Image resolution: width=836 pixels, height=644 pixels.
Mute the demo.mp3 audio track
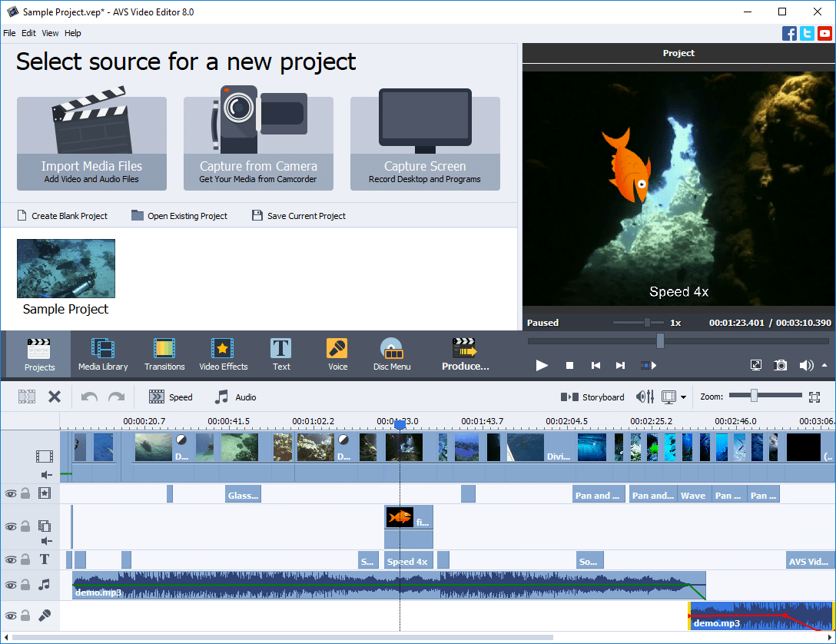click(x=11, y=585)
